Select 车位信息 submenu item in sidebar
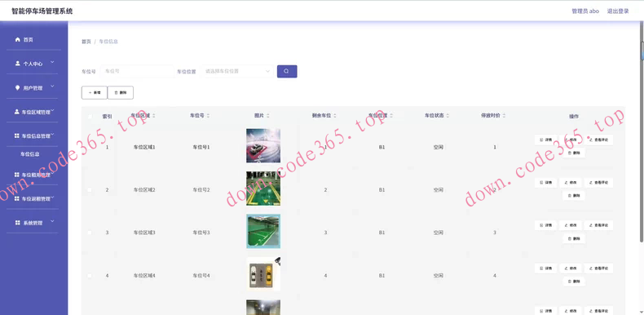This screenshot has width=644, height=315. point(30,154)
